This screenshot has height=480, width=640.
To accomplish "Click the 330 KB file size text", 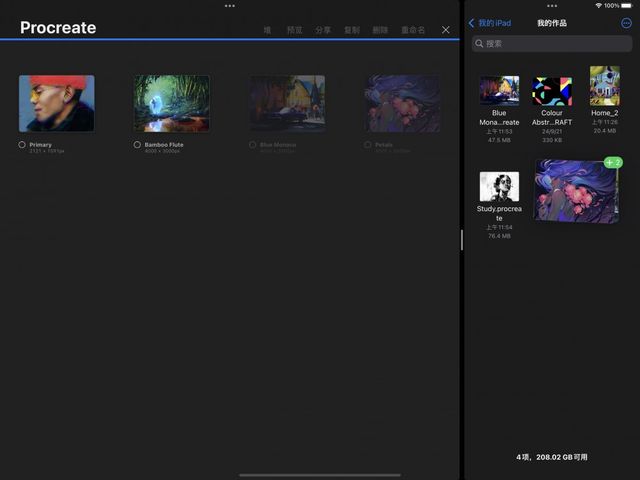I will pos(552,140).
